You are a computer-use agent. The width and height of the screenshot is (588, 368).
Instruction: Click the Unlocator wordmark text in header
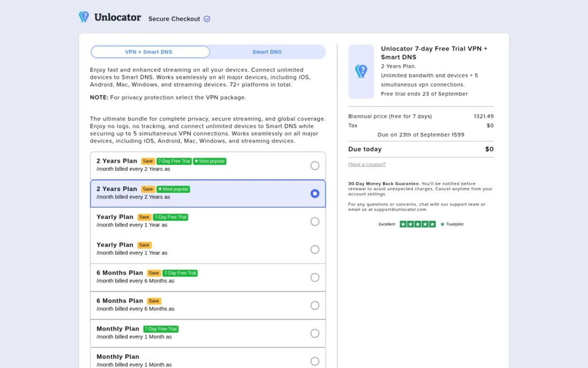(117, 17)
